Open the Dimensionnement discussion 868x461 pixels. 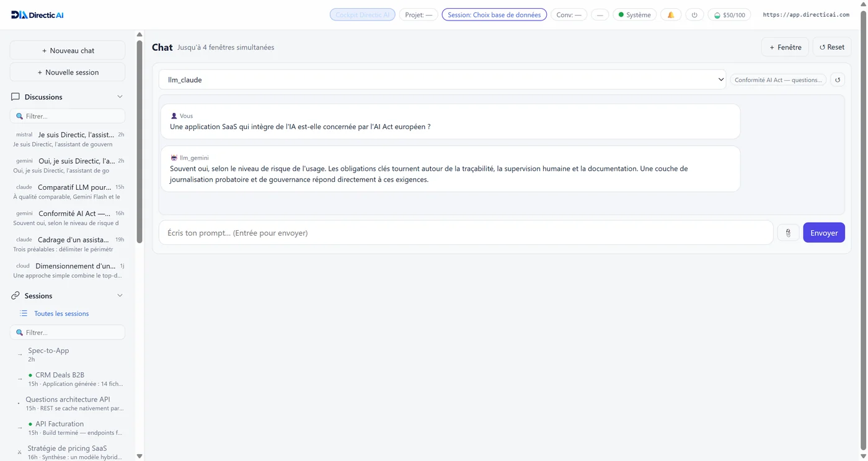pyautogui.click(x=68, y=270)
